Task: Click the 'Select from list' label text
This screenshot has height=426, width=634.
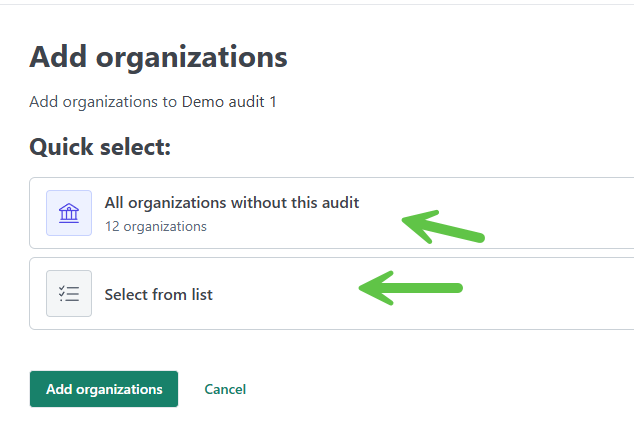Action: [x=158, y=295]
